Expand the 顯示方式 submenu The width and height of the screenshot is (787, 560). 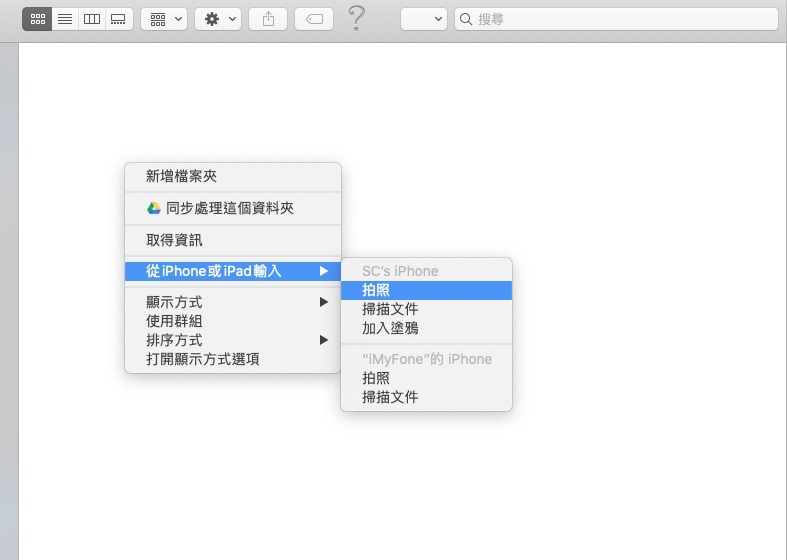coord(233,302)
